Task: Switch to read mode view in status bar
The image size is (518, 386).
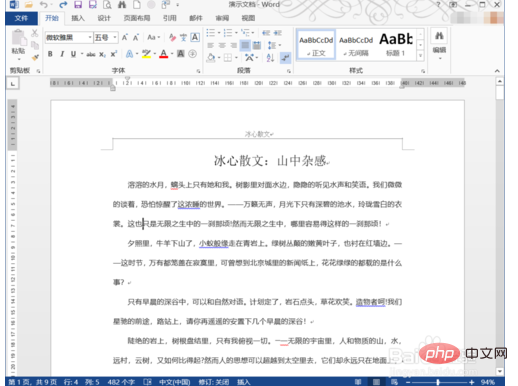Action: point(358,382)
